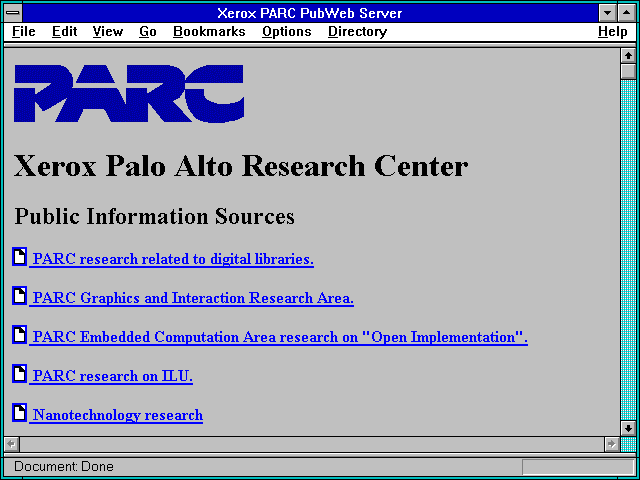Click document icon beside ILU research link
Image resolution: width=640 pixels, height=480 pixels.
[x=19, y=373]
